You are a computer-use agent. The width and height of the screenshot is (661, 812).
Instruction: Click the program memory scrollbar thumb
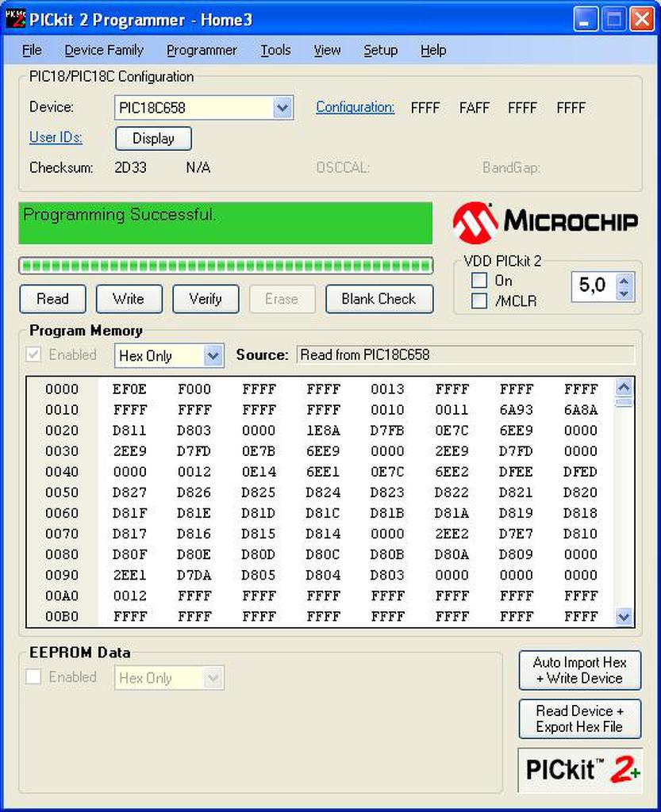tap(624, 402)
